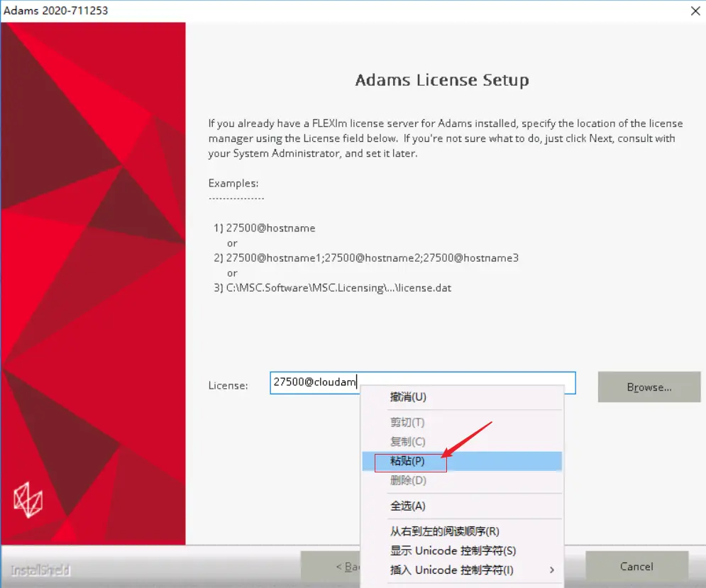This screenshot has height=588, width=706.
Task: Go to previous step with Back button
Action: [331, 567]
